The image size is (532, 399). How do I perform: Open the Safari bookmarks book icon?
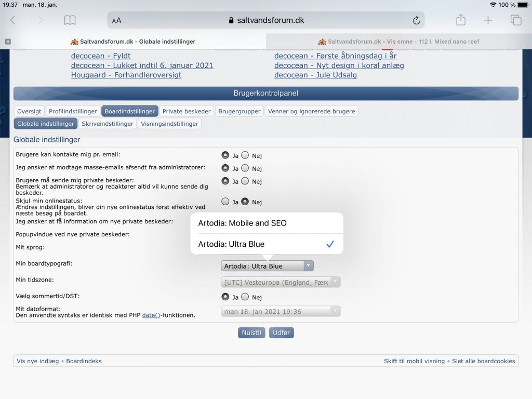(x=70, y=20)
